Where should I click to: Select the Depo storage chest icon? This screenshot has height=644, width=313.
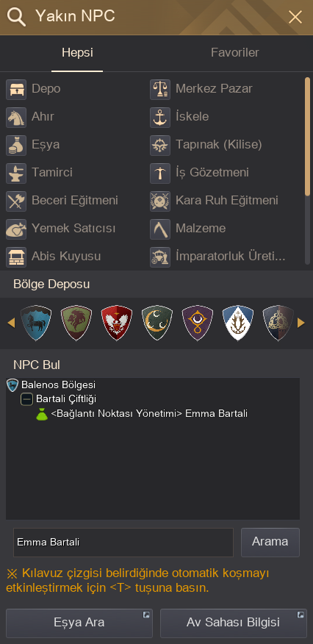click(16, 90)
